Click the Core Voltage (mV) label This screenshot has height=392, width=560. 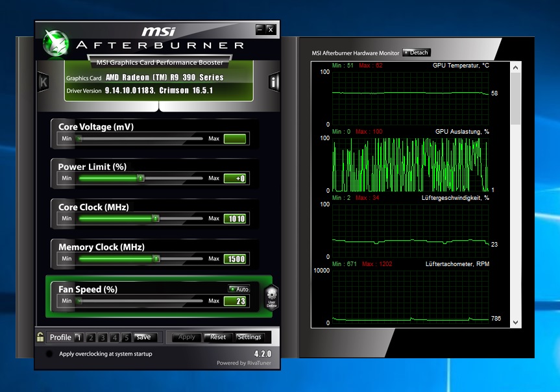click(x=96, y=127)
